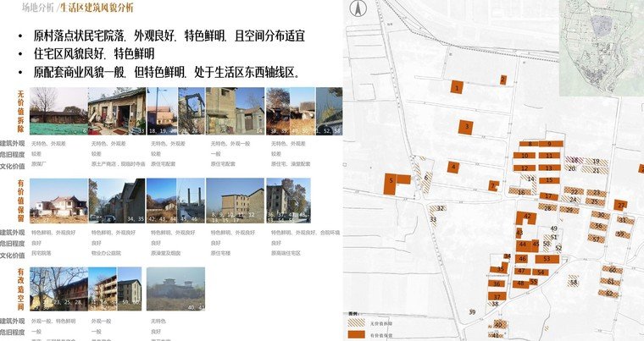The height and width of the screenshot is (341, 644).
Task: Click the north arrow compass icon on the map
Action: (358, 9)
